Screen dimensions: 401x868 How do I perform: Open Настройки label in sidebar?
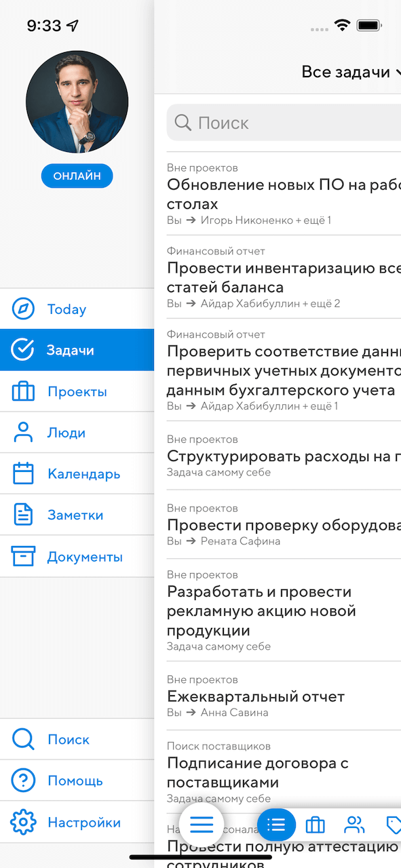[84, 823]
